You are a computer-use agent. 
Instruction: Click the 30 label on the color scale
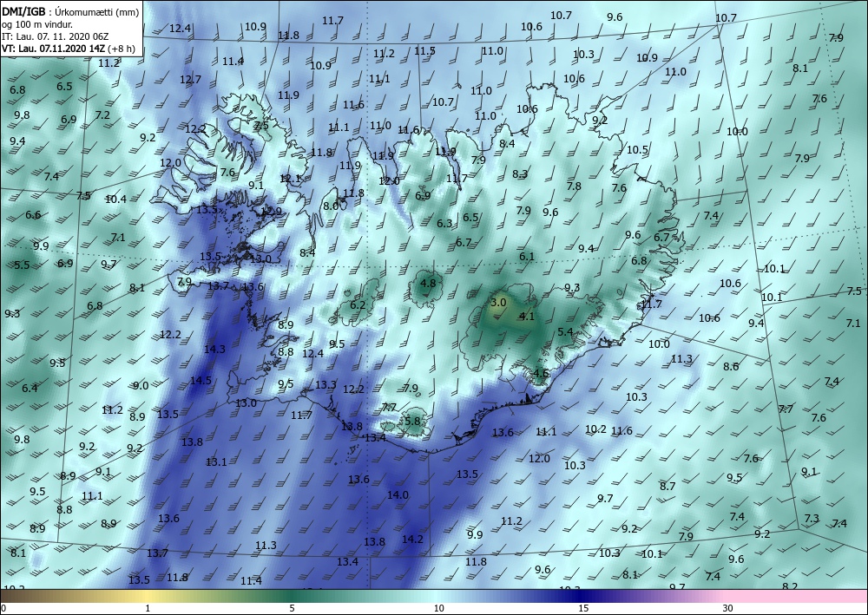pos(727,608)
